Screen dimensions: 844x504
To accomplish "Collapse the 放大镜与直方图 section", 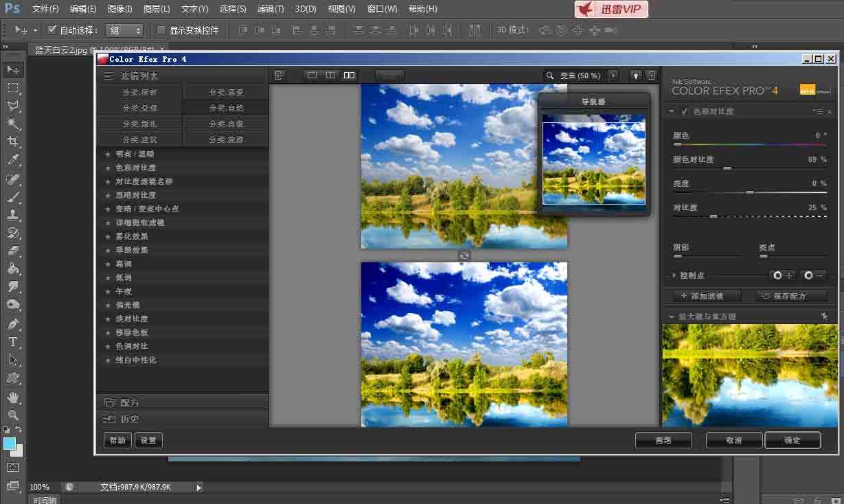I will (x=671, y=317).
